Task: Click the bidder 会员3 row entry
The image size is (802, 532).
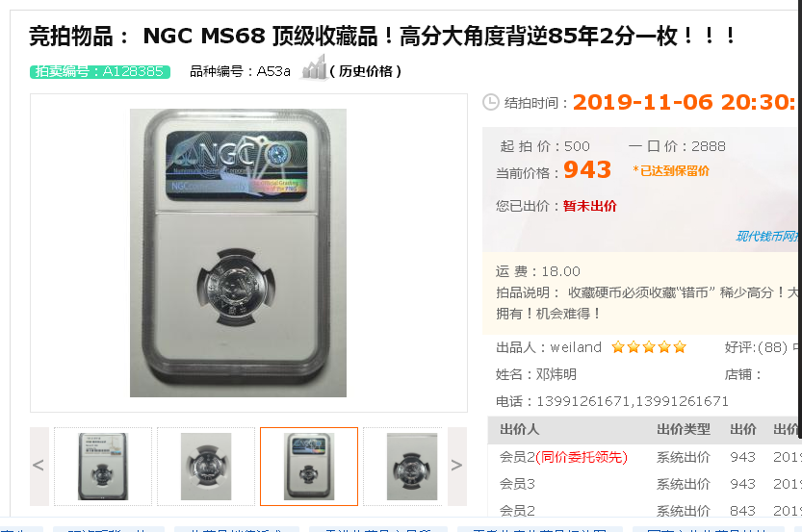Action: pyautogui.click(x=517, y=484)
